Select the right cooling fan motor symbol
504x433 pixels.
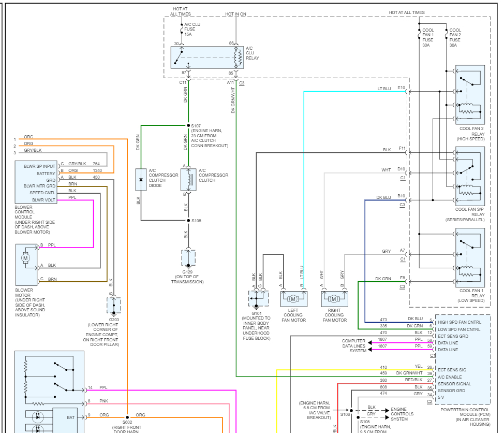335,299
